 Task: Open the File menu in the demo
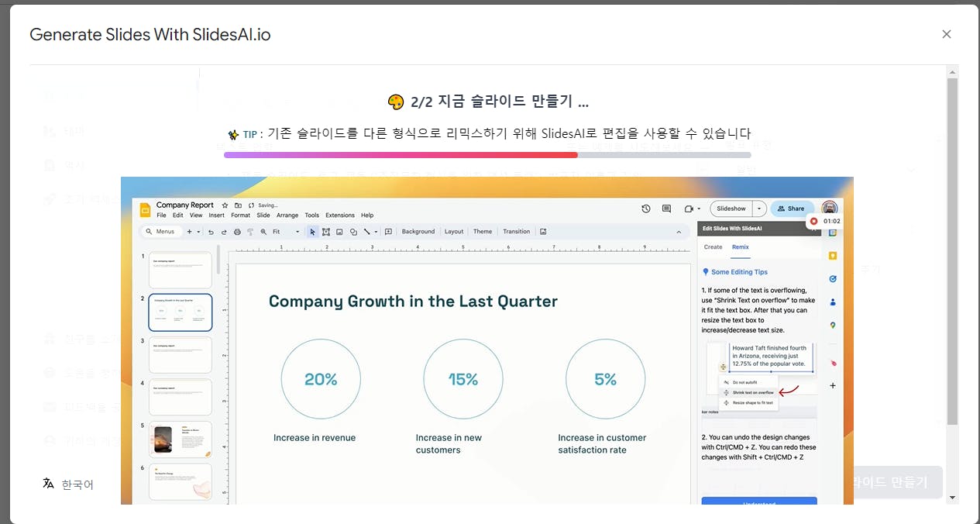(x=161, y=215)
